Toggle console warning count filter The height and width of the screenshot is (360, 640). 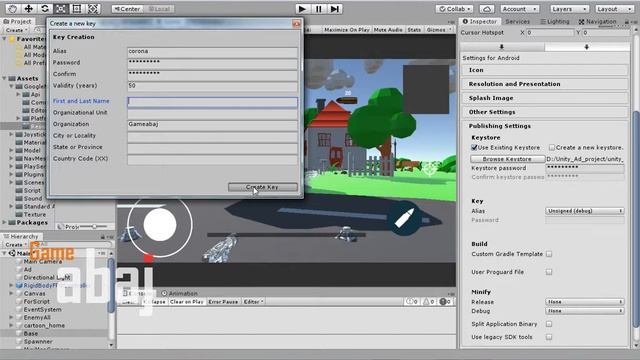tap(429, 302)
